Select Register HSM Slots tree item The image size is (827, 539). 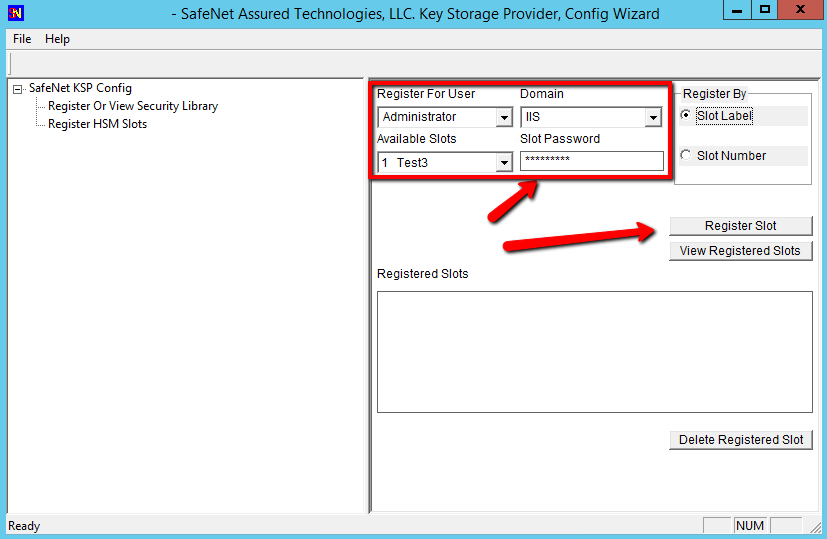(97, 124)
